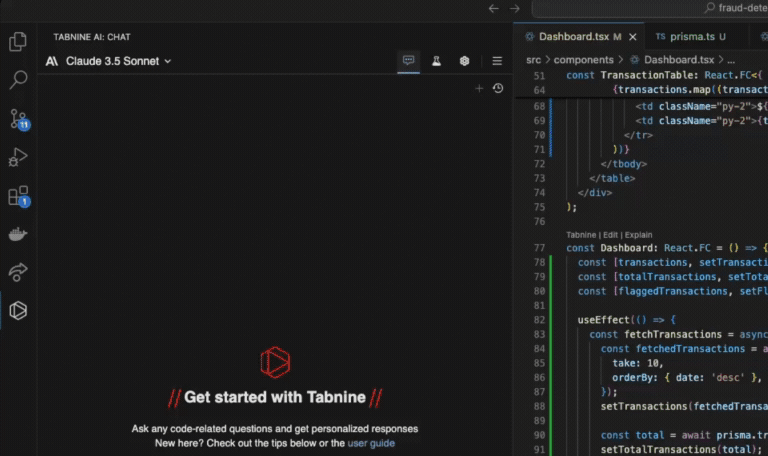
Task: Start a new chat with plus icon
Action: click(x=479, y=88)
